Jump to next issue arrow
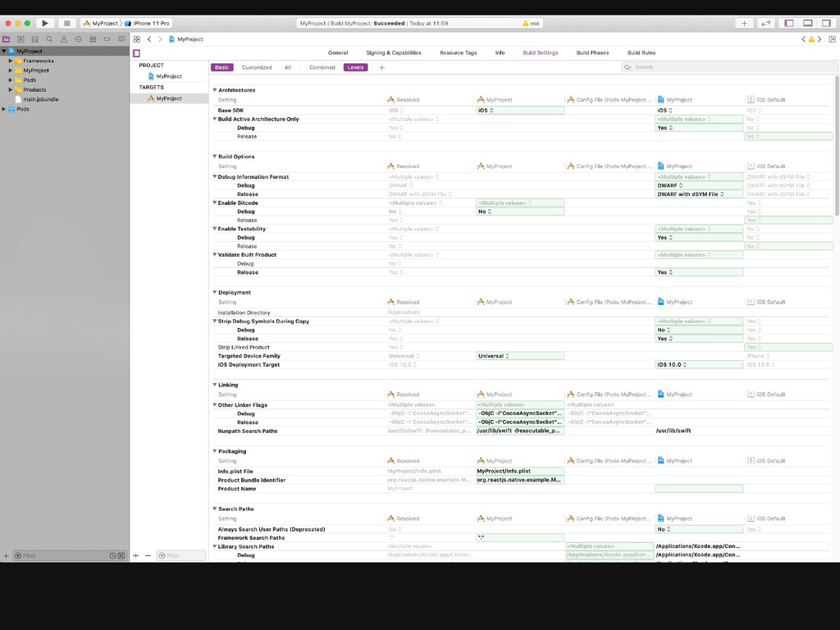 [x=819, y=39]
